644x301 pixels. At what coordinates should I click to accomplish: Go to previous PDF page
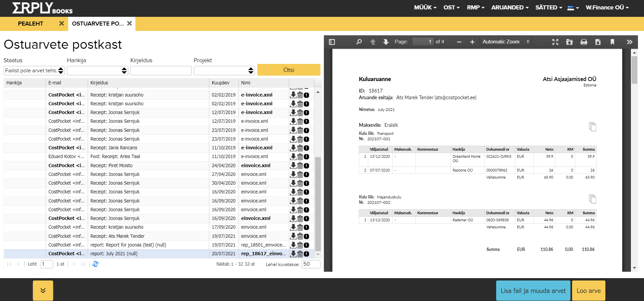(x=373, y=42)
